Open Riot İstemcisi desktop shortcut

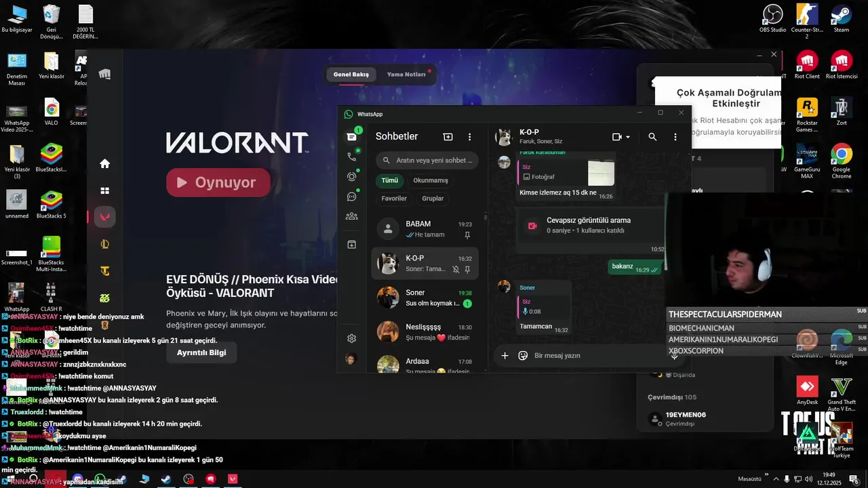842,65
